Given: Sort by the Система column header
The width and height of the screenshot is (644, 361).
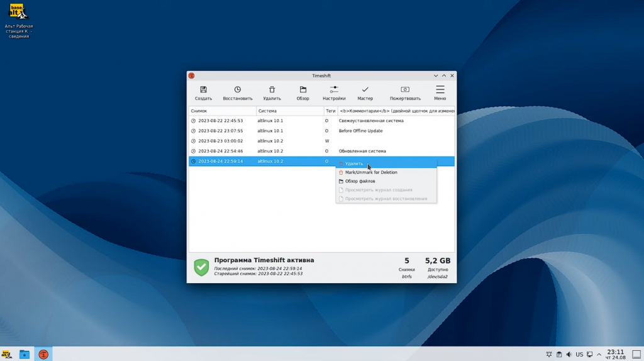Looking at the screenshot, I should point(290,111).
